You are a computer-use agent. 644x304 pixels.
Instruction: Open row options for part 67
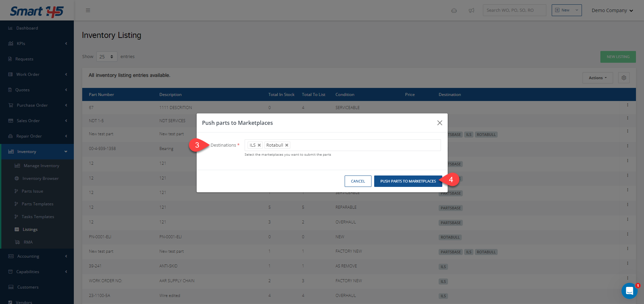click(x=627, y=105)
